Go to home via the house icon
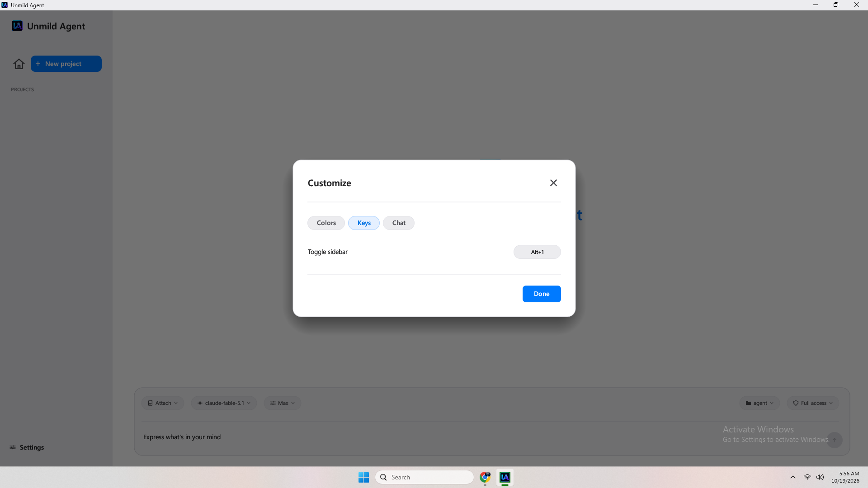Screen dimensions: 868x488 19,64
